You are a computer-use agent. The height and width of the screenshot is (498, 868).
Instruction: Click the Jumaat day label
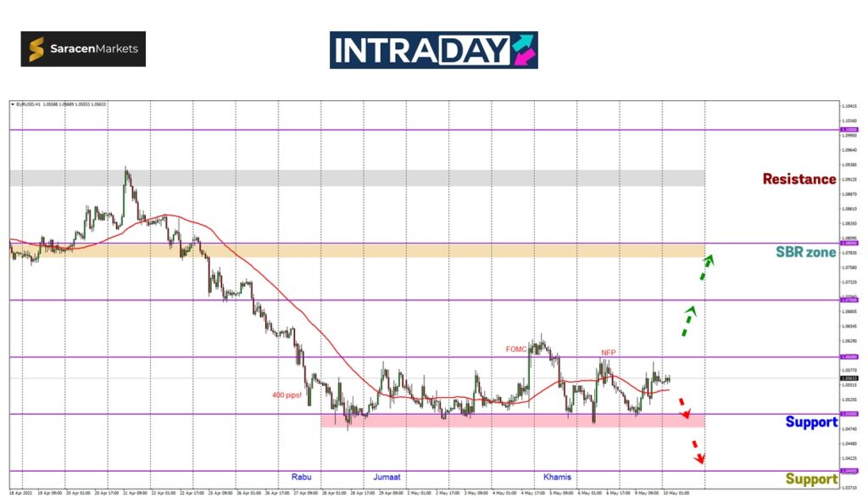387,477
